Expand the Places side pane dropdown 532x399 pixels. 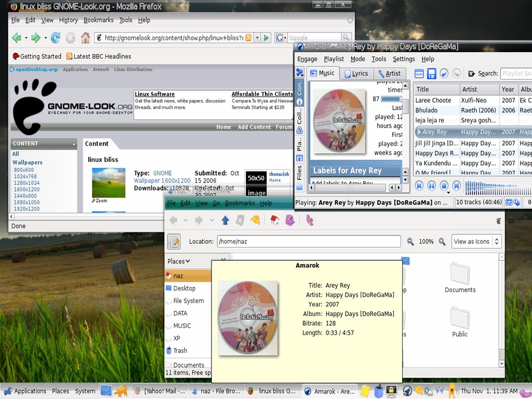point(179,261)
